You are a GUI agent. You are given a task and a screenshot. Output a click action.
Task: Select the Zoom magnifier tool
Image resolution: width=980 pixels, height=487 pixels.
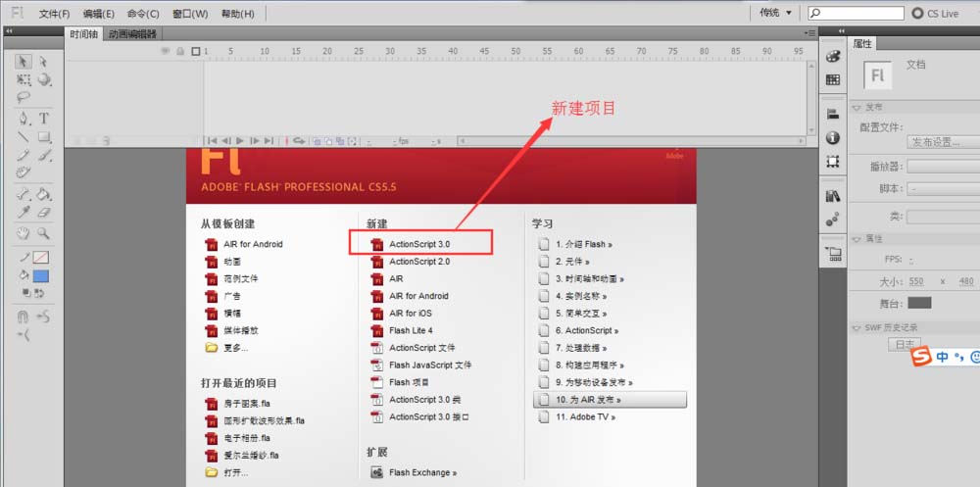(44, 233)
